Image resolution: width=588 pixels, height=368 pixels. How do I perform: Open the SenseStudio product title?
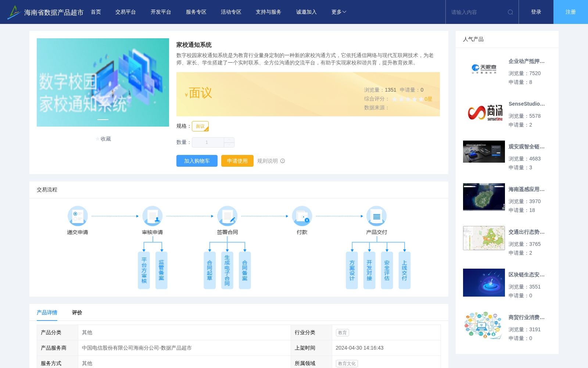pyautogui.click(x=527, y=104)
